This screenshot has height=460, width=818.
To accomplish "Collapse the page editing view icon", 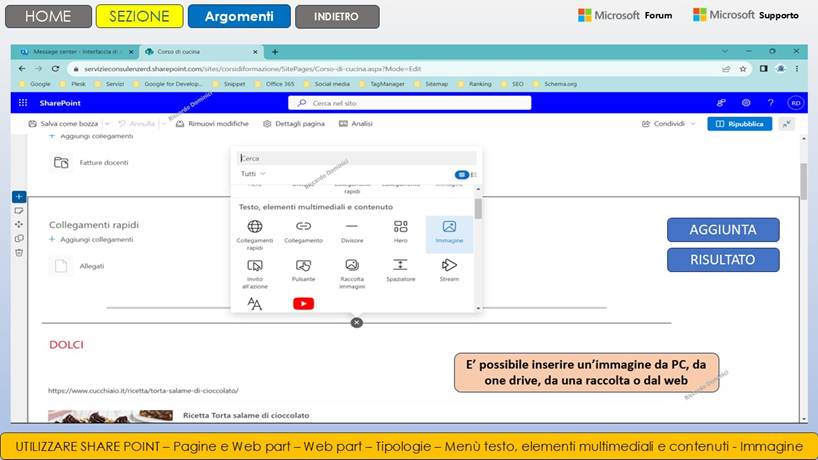I will [x=787, y=124].
